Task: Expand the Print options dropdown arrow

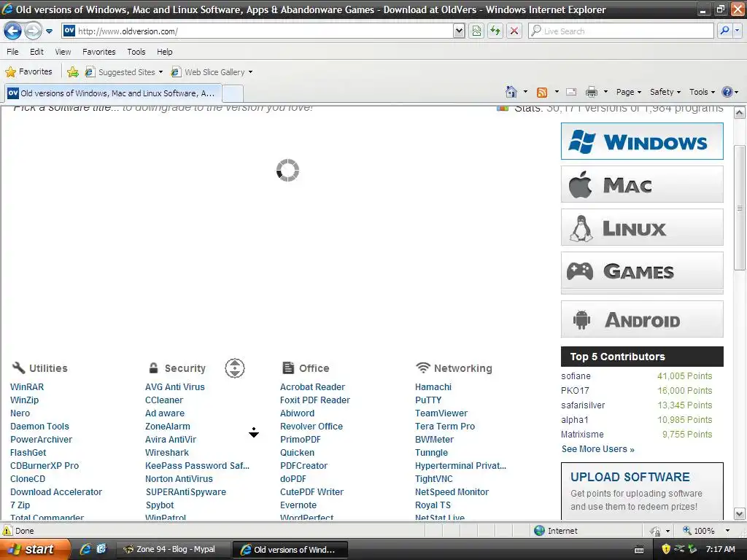Action: pos(605,92)
